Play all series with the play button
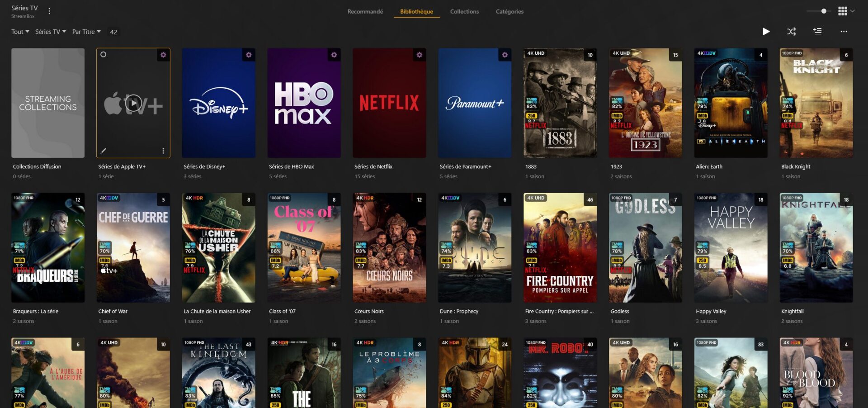Viewport: 868px width, 408px height. pyautogui.click(x=766, y=32)
